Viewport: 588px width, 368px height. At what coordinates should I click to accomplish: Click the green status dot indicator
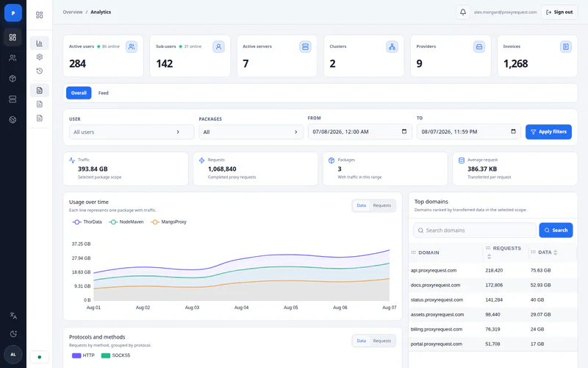tap(40, 357)
